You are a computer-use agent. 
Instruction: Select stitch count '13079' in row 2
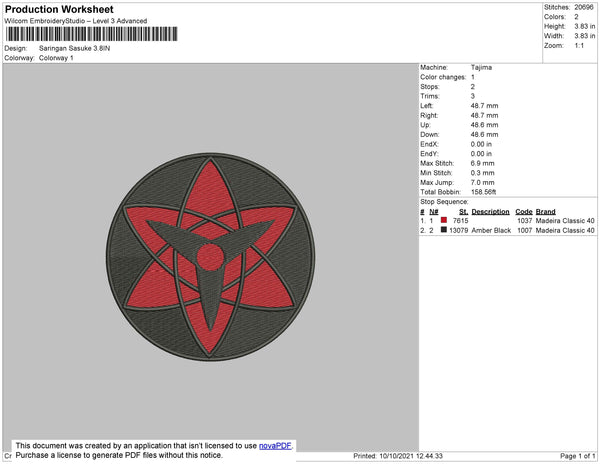tap(458, 230)
